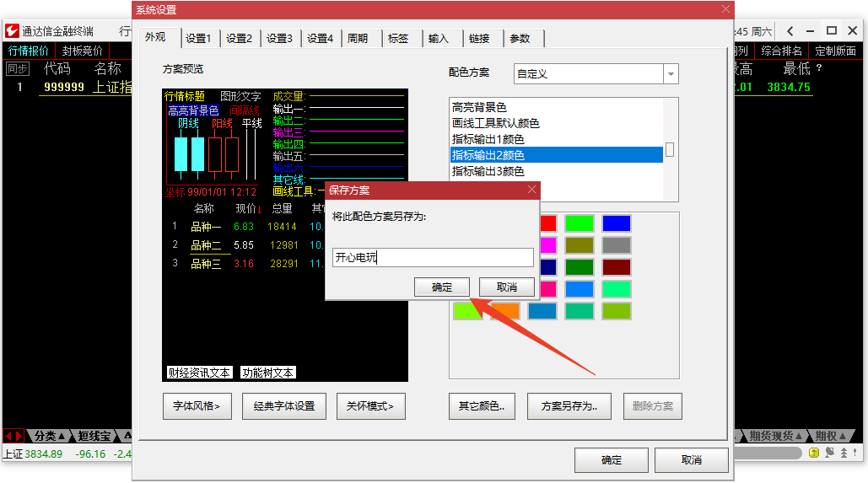Click the red left arrow beside the 分类 tab

pyautogui.click(x=8, y=436)
